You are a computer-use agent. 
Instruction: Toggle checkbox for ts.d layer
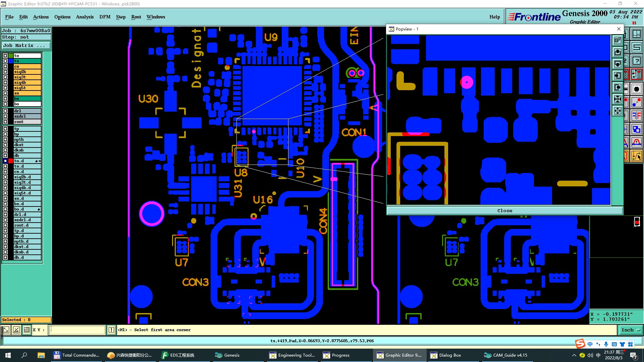[5, 166]
